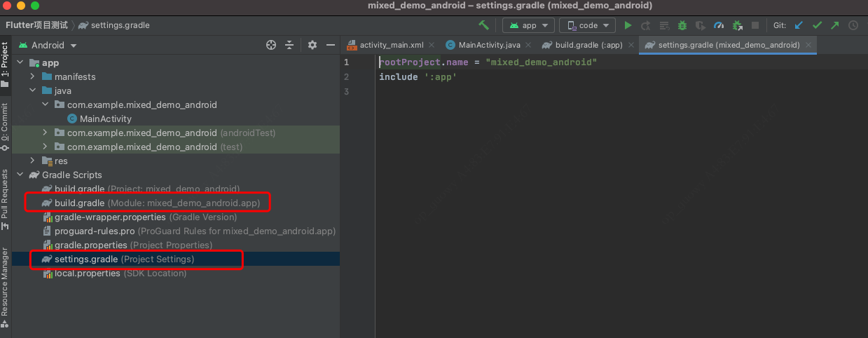Hide the Project panel with minus icon

click(330, 45)
